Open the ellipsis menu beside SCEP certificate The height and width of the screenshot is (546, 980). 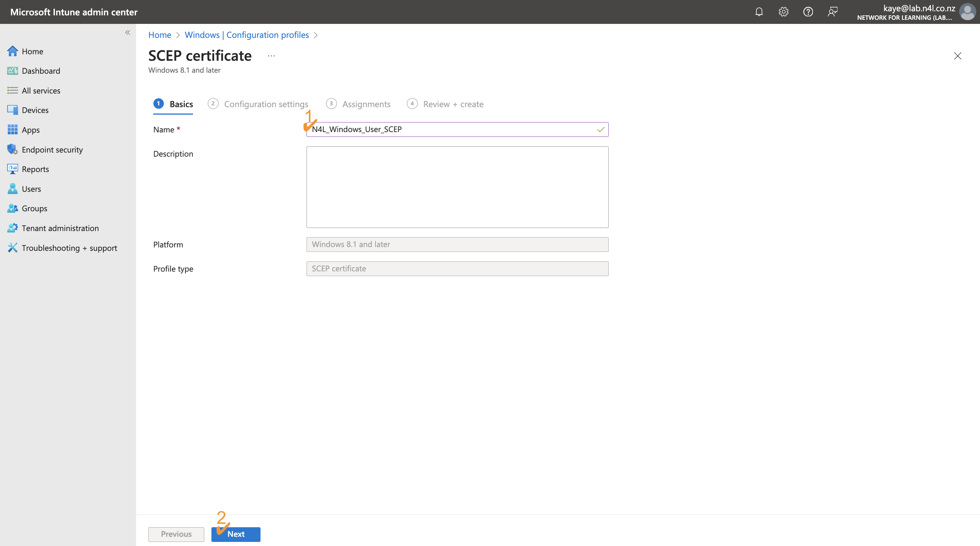(271, 56)
